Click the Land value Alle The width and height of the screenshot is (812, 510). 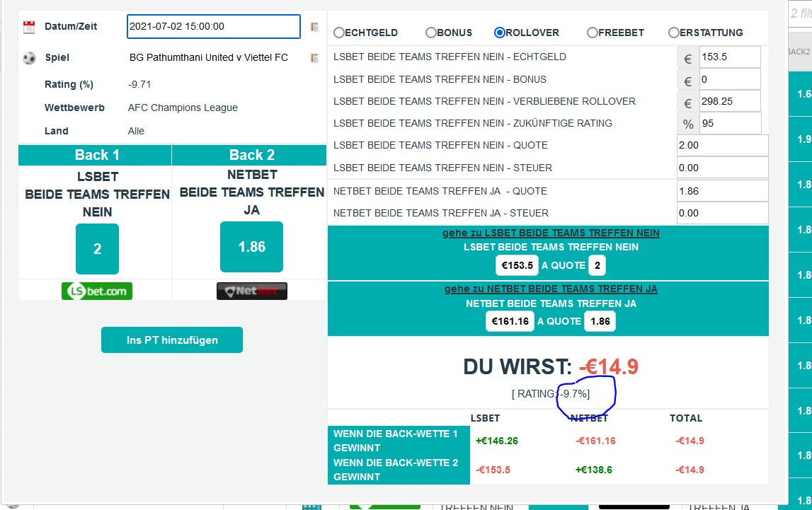(136, 131)
